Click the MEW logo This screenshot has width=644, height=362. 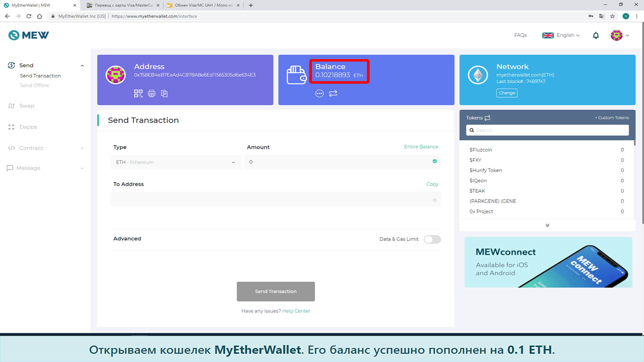click(29, 35)
